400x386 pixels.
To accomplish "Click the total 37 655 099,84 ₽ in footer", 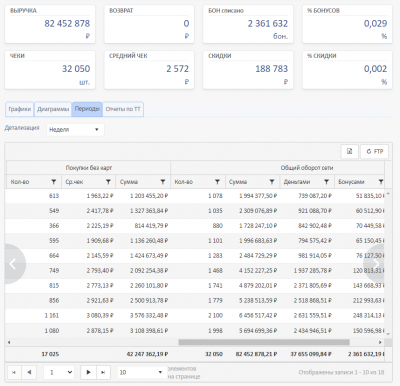I will point(311,354).
